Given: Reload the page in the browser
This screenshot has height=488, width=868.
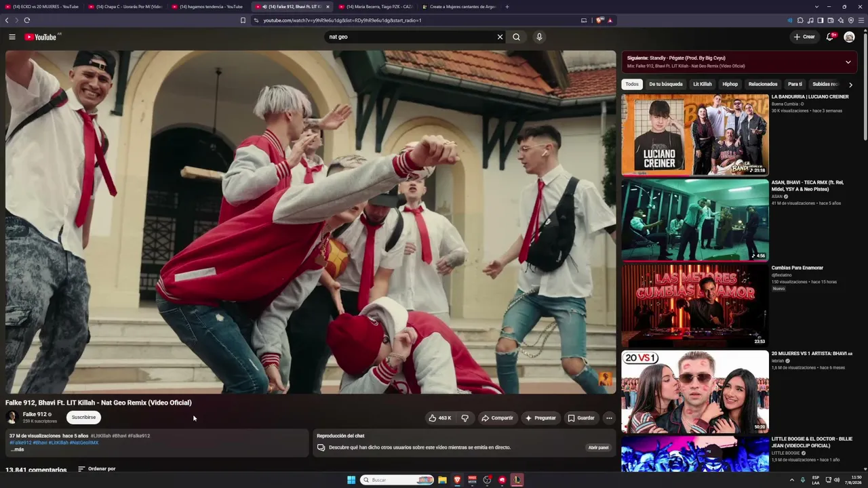Looking at the screenshot, I should click(x=27, y=20).
